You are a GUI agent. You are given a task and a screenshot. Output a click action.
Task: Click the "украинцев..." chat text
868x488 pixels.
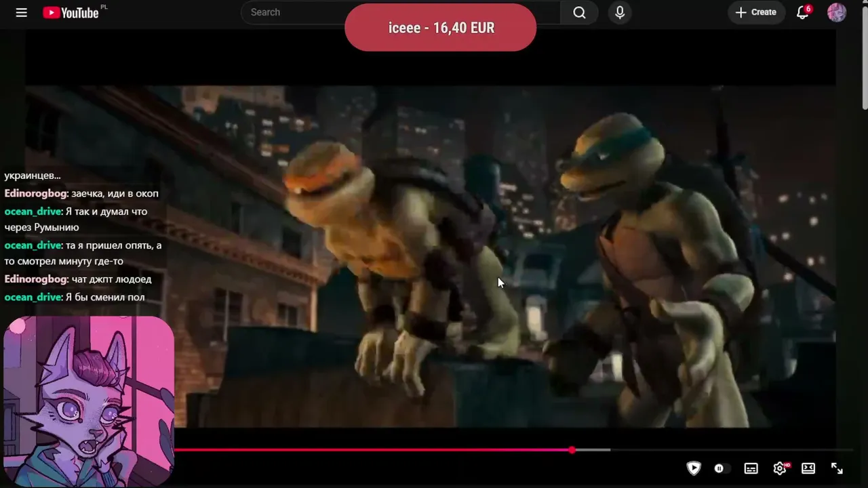coord(33,176)
